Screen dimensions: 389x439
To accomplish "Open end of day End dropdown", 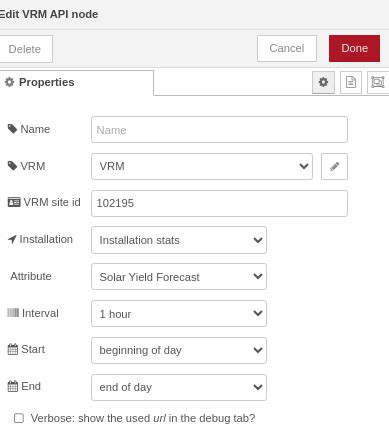I will click(179, 387).
